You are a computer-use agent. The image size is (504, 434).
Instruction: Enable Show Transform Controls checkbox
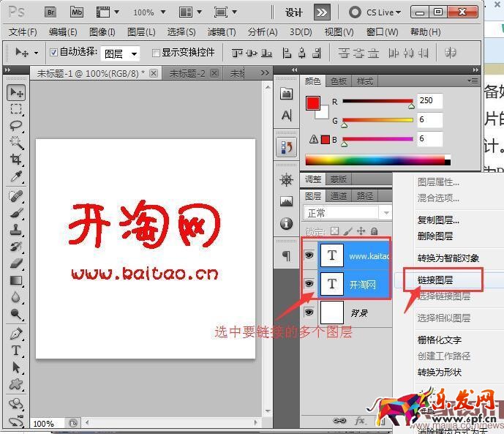[x=156, y=53]
